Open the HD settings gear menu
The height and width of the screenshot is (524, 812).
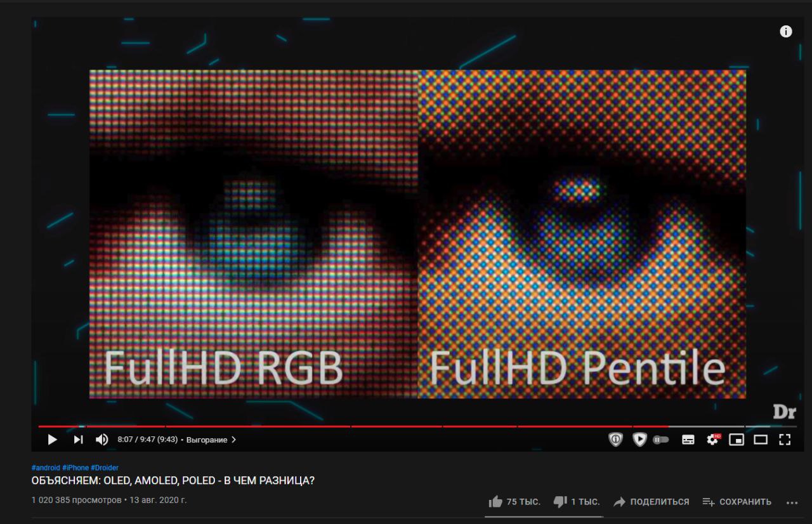click(712, 440)
